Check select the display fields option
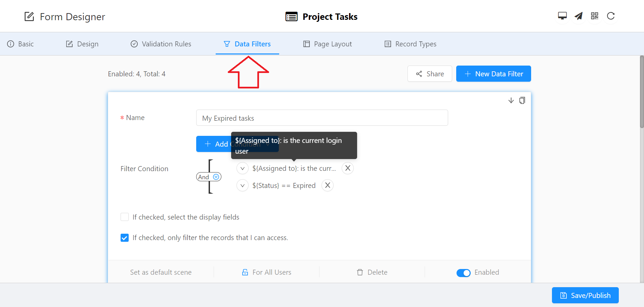Viewport: 644px width, 307px height. [125, 217]
